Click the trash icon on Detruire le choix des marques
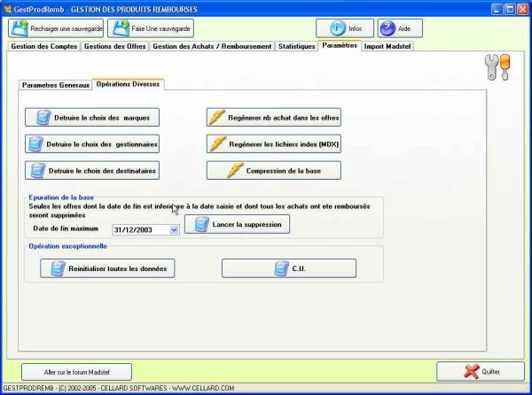 coord(41,117)
